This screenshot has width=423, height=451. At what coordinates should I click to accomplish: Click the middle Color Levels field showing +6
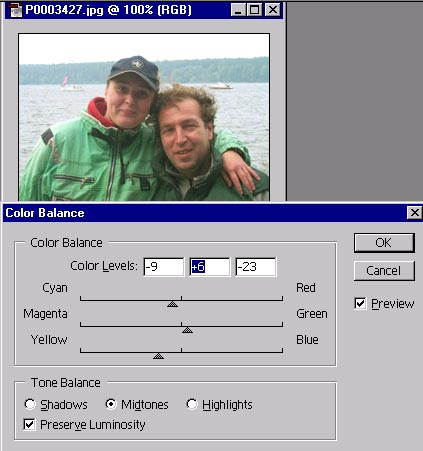point(209,267)
